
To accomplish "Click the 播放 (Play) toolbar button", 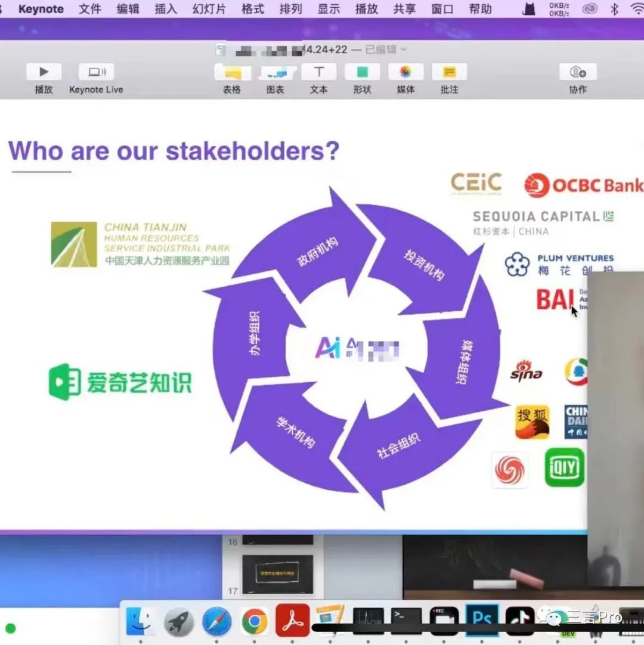I will (44, 72).
